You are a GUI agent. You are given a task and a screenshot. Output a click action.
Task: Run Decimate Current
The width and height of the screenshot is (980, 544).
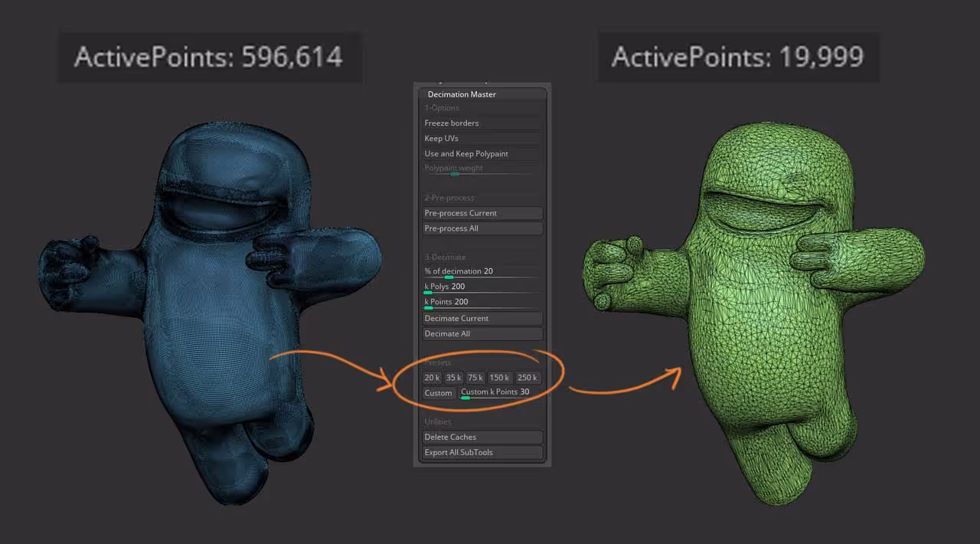click(482, 319)
